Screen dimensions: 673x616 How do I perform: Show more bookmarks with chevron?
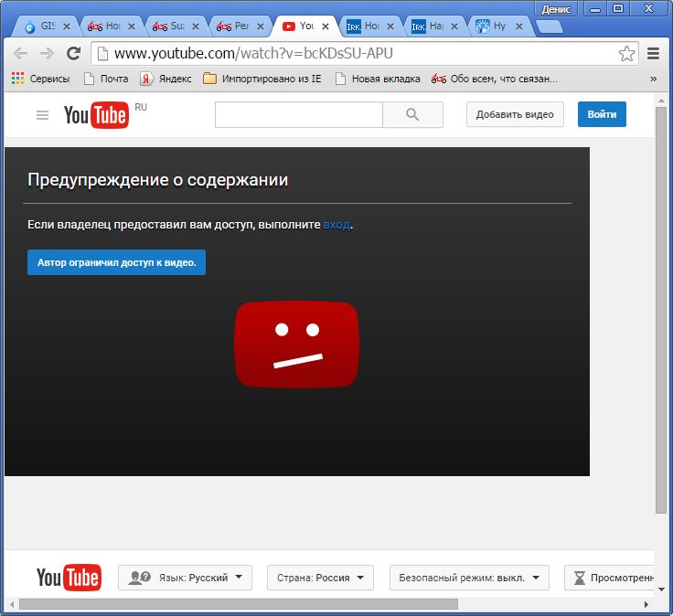[653, 79]
